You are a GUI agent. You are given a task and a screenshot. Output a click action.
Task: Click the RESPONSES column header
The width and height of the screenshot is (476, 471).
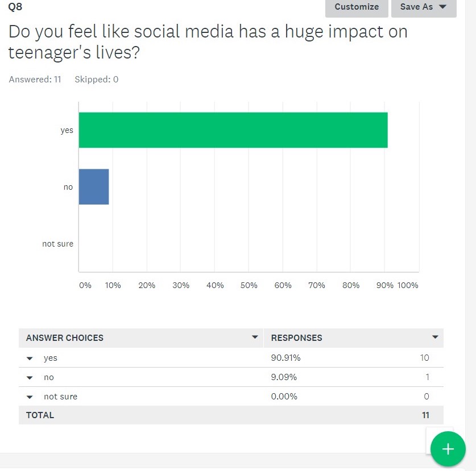(x=296, y=337)
